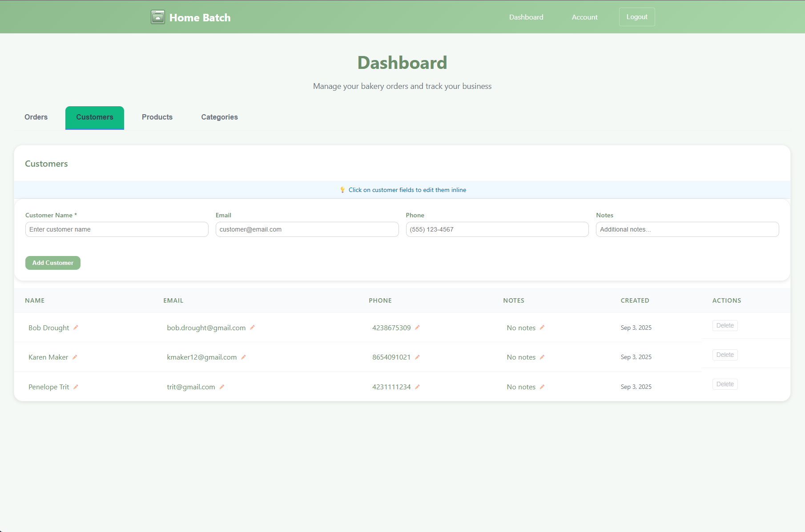Delete the Karen Maker customer
This screenshot has width=805, height=532.
pyautogui.click(x=725, y=355)
